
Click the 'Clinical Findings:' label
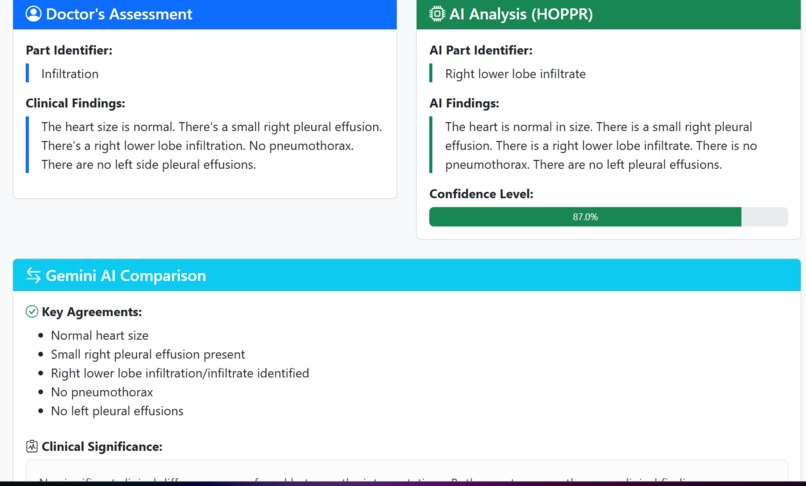(x=76, y=103)
